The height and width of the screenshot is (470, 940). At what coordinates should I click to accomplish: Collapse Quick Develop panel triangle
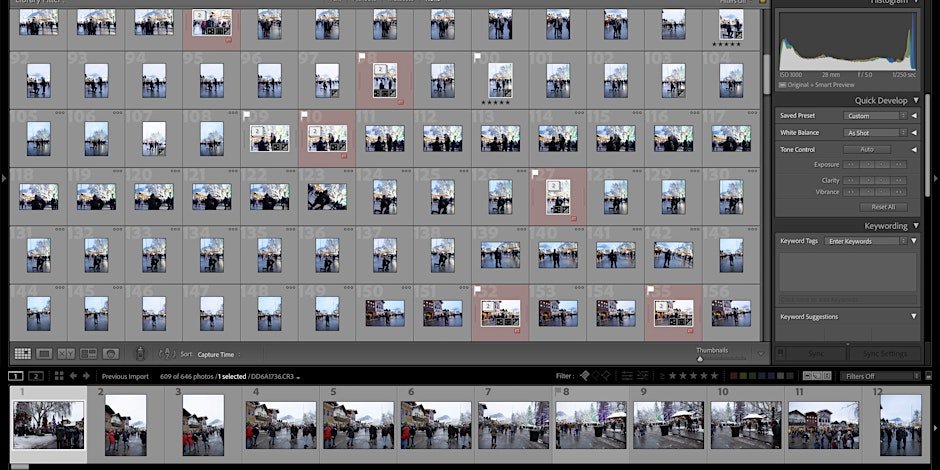[915, 100]
